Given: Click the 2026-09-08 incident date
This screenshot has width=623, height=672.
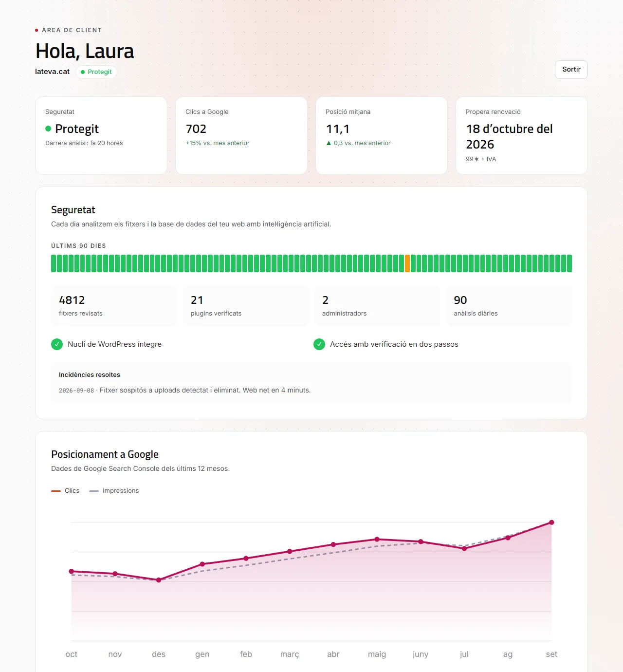Looking at the screenshot, I should pyautogui.click(x=76, y=391).
